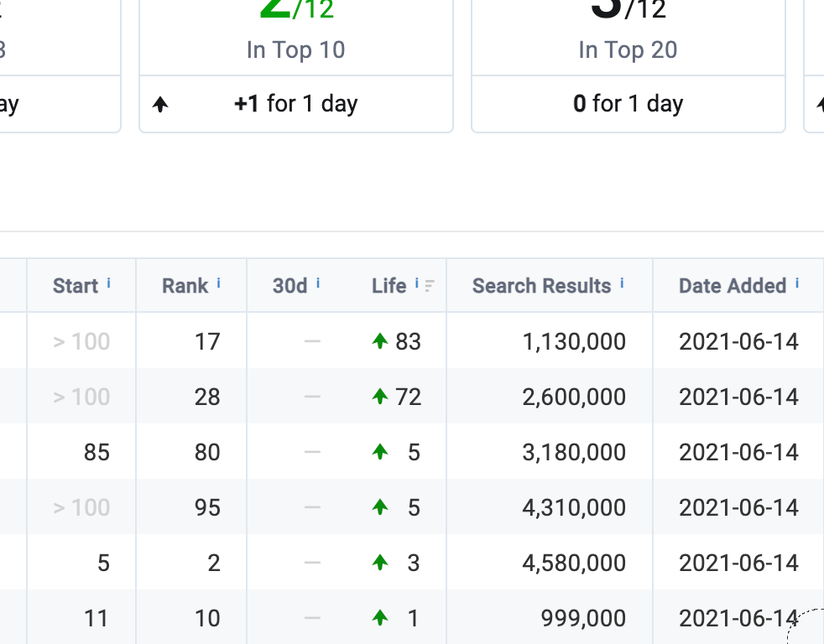The width and height of the screenshot is (824, 644).
Task: Click date 2021-06-14 in the 4,580,000 row
Action: [x=739, y=563]
